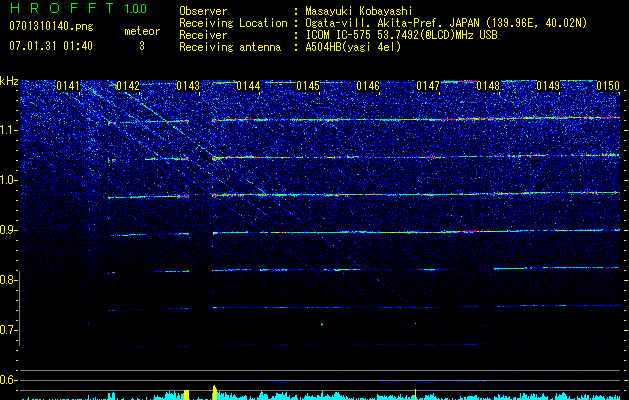This screenshot has height=400, width=629.
Task: Click the 1.1 frequency axis label
Action: point(9,130)
